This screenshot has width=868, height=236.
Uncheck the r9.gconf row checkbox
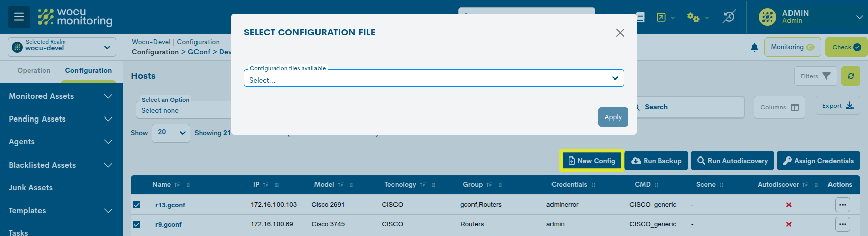pyautogui.click(x=137, y=224)
